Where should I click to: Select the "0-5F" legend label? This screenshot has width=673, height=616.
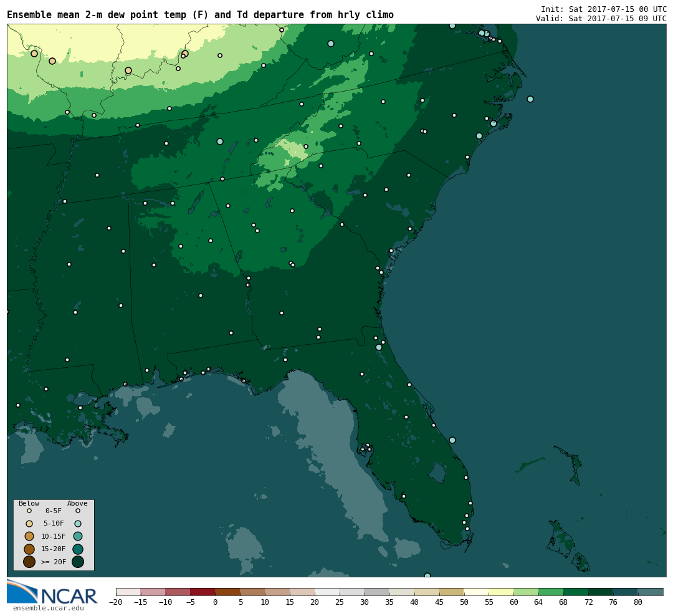point(54,511)
